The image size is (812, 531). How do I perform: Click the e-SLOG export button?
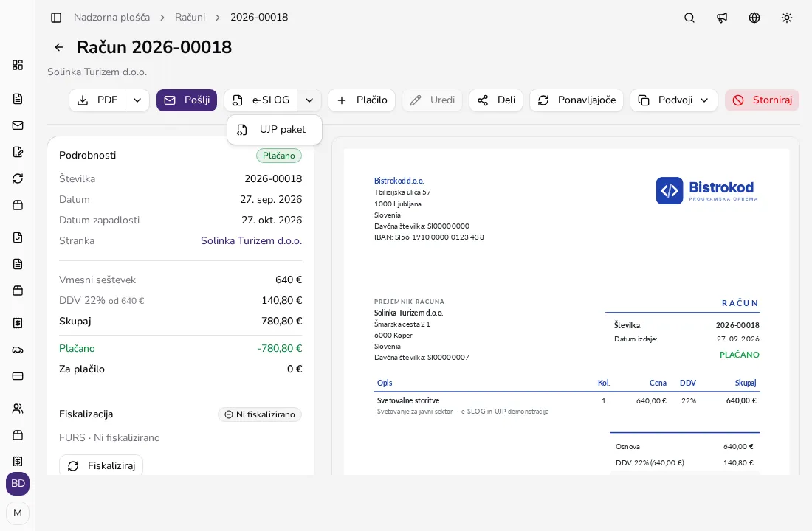(x=261, y=100)
